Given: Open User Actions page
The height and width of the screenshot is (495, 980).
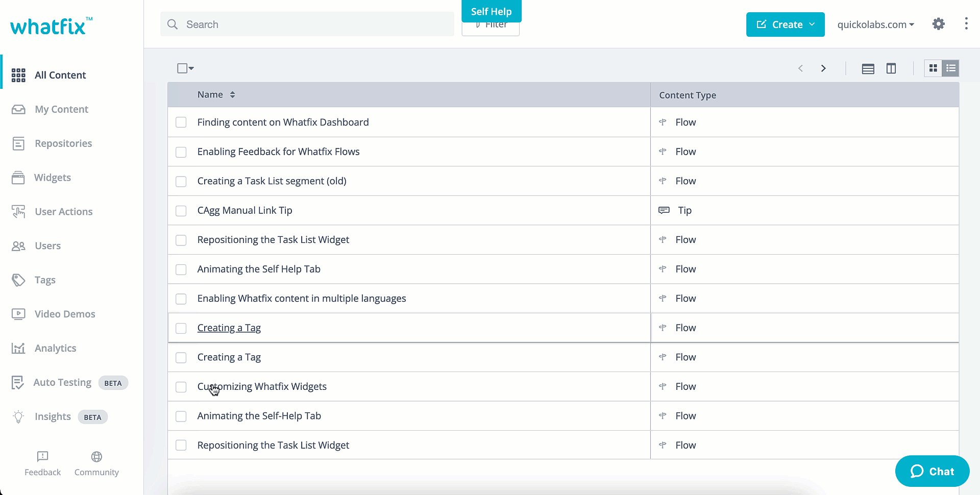Looking at the screenshot, I should pyautogui.click(x=64, y=212).
